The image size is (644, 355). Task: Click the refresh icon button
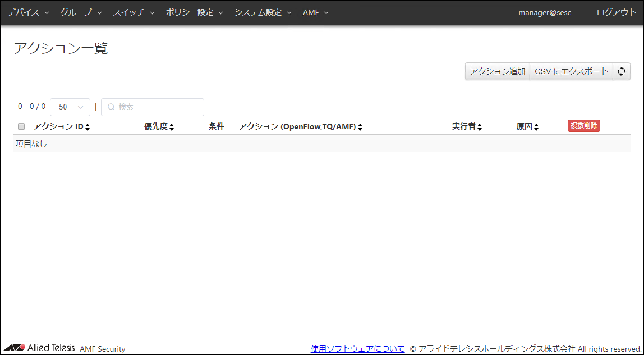pyautogui.click(x=621, y=71)
